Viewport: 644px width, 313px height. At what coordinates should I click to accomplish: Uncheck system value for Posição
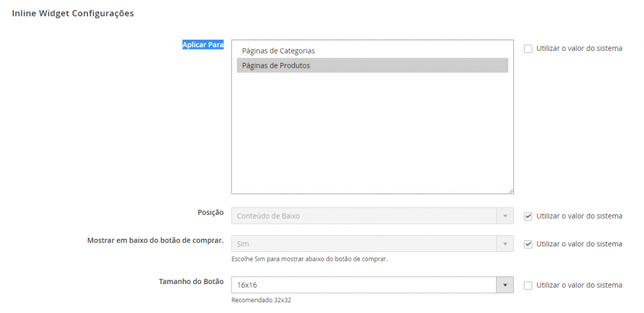click(528, 216)
